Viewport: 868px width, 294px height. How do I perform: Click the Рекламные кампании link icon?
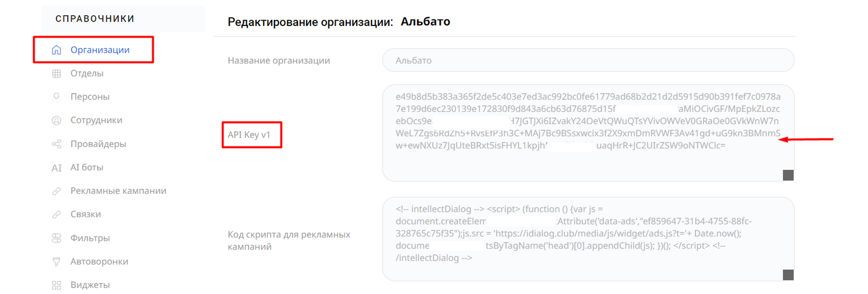[x=56, y=191]
